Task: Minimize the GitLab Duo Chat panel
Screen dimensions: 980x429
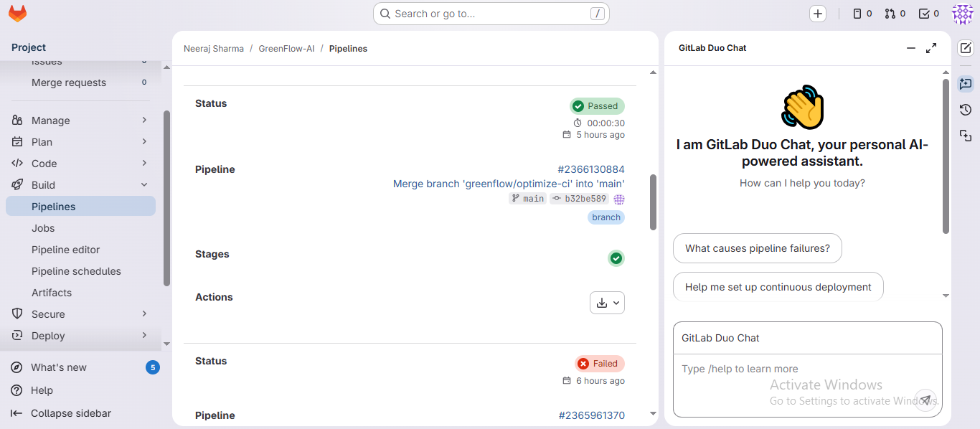Action: click(911, 48)
